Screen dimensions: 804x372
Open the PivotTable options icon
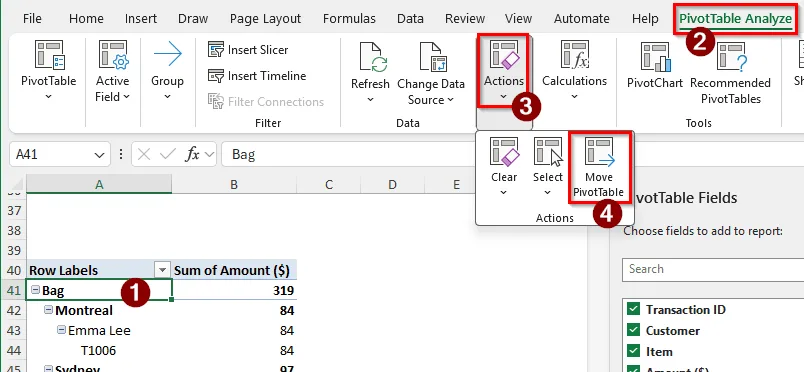[49, 55]
